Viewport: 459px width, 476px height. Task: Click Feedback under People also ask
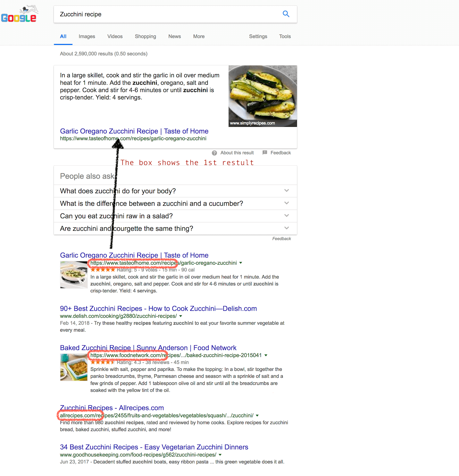tap(282, 239)
